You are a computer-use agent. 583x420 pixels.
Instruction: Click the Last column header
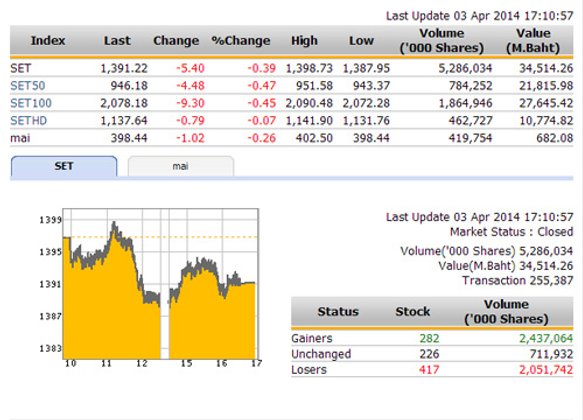click(117, 41)
